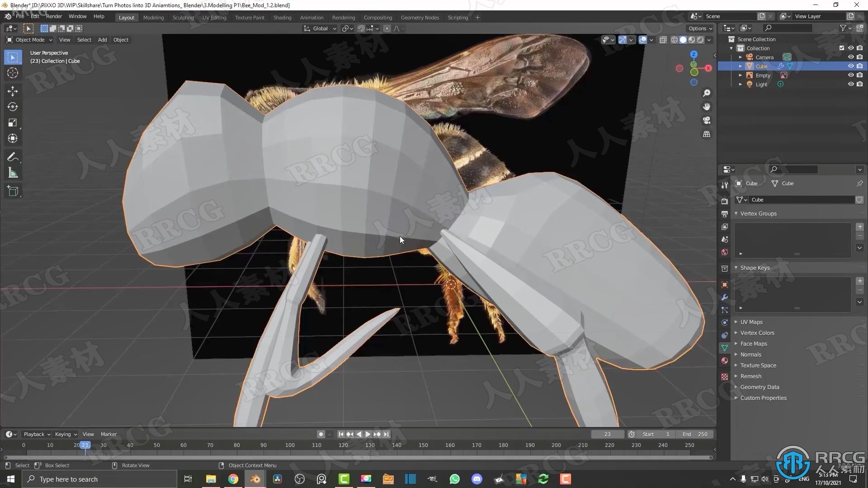868x488 pixels.
Task: Expand the Vertex Groups section
Action: click(736, 213)
